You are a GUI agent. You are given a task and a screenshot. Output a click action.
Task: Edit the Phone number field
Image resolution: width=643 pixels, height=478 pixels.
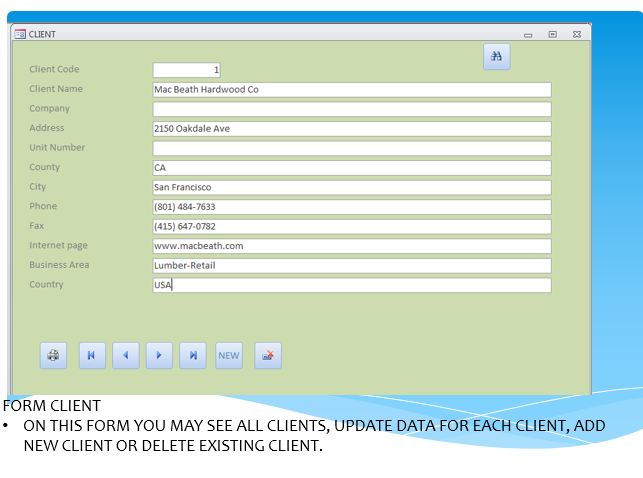[x=350, y=207]
